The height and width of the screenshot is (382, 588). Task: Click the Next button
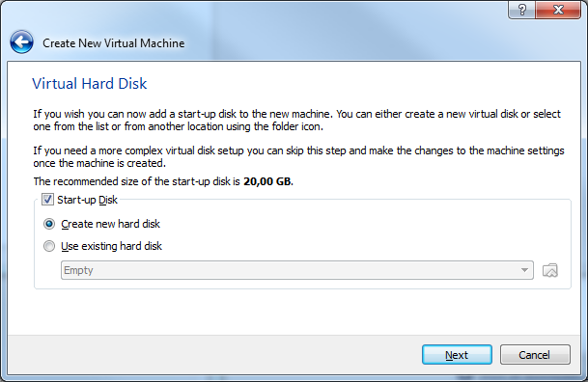(x=457, y=355)
